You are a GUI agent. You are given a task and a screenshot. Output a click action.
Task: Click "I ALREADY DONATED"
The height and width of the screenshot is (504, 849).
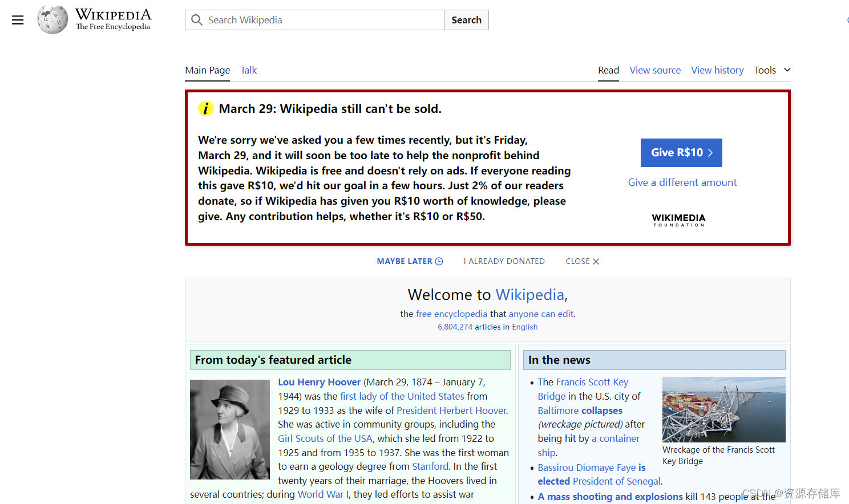504,261
